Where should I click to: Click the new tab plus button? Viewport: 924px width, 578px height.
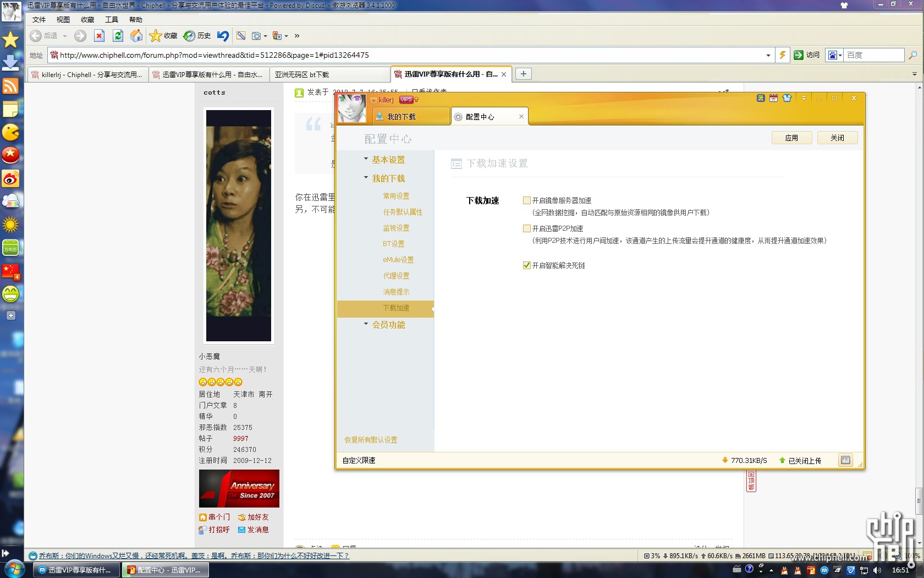[x=524, y=74]
